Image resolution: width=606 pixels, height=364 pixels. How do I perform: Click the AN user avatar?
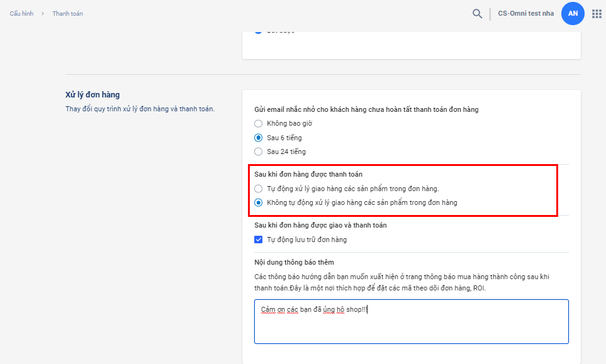point(573,13)
